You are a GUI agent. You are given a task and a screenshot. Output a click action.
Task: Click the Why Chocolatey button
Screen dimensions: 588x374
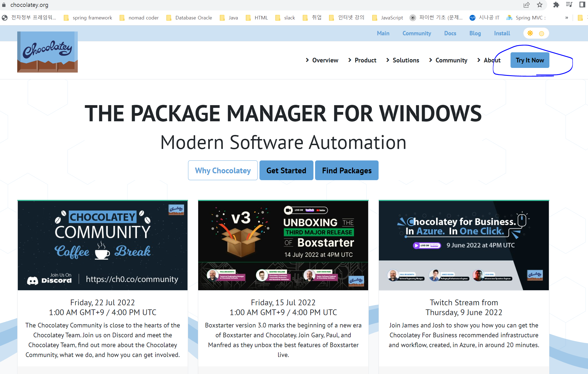223,171
